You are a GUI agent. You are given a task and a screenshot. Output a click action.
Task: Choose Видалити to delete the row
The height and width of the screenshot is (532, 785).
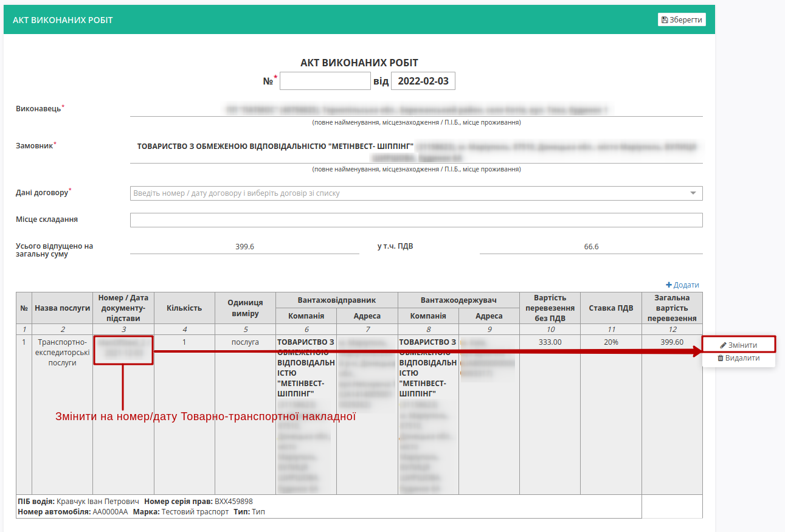[x=739, y=358]
